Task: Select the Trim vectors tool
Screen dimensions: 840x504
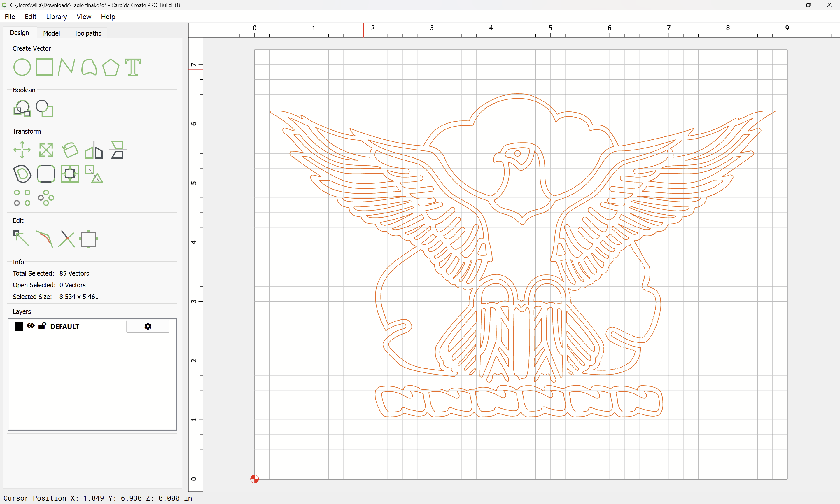Action: pos(66,239)
